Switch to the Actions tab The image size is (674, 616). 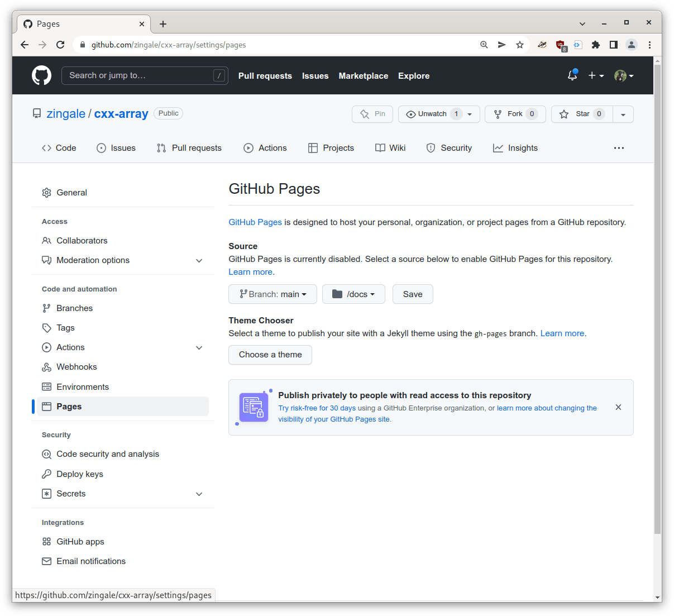pos(265,148)
